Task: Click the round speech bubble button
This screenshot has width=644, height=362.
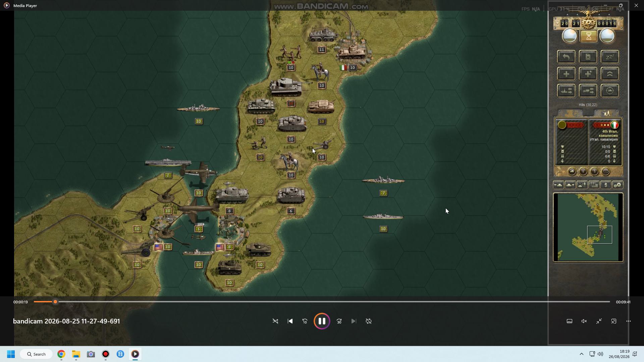Action: pyautogui.click(x=606, y=172)
